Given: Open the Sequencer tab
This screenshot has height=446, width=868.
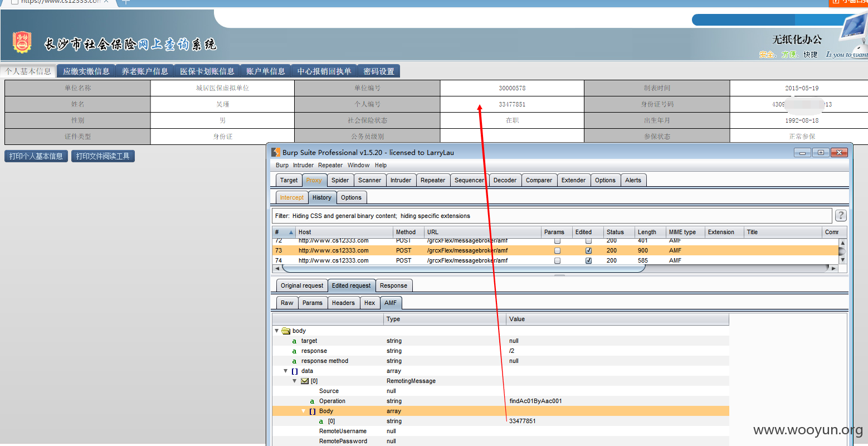Looking at the screenshot, I should pyautogui.click(x=469, y=180).
